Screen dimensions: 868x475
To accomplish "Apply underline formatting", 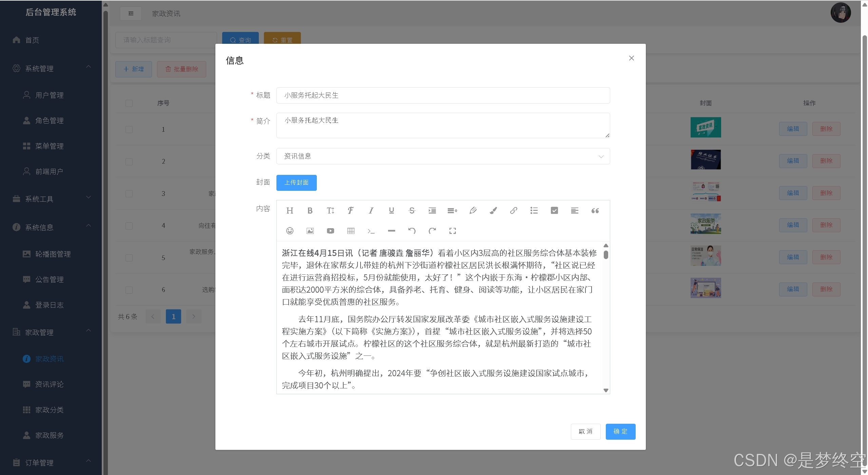I will tap(391, 211).
